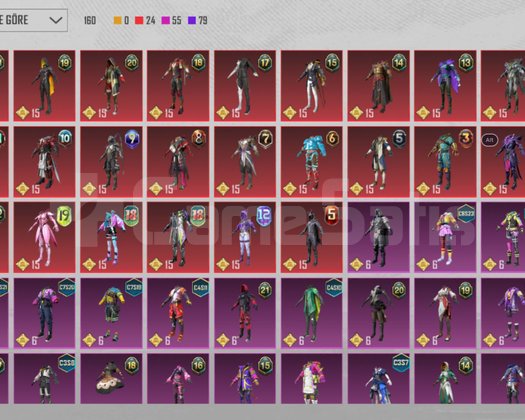Click the C3S7 hexagon badge

[x=401, y=363]
